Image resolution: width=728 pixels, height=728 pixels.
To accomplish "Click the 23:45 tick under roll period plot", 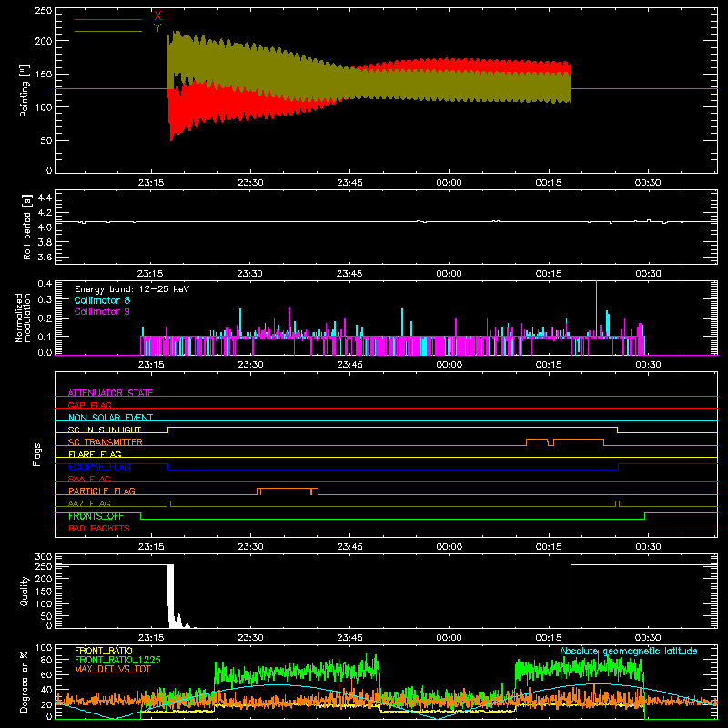I will tap(349, 274).
